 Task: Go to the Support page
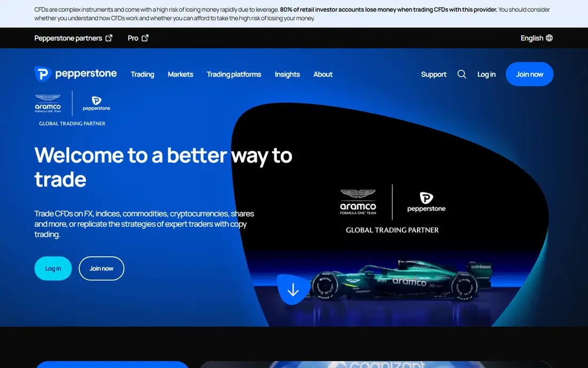coord(434,74)
